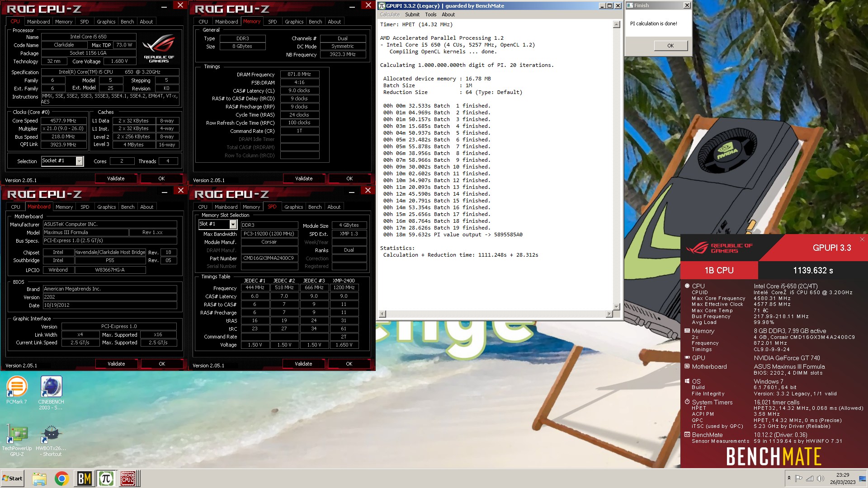
Task: Click the Core Speed value field
Action: tap(63, 121)
